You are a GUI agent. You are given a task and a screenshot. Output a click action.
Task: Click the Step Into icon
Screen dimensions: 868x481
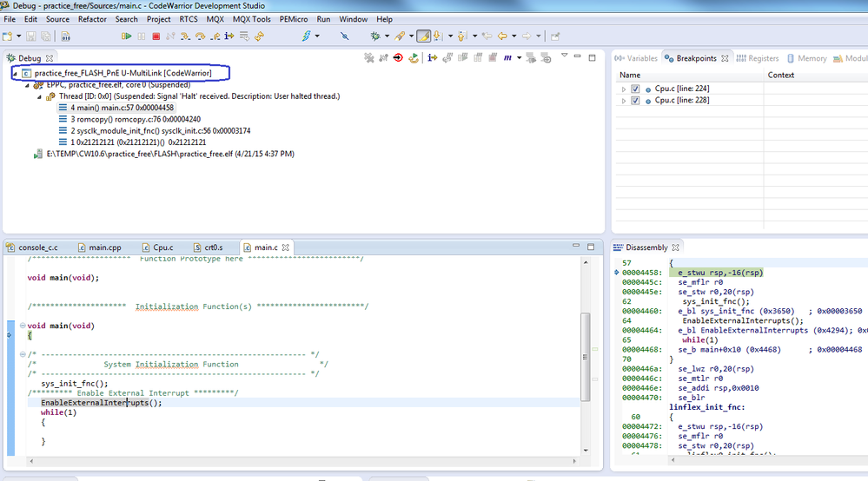pyautogui.click(x=184, y=36)
